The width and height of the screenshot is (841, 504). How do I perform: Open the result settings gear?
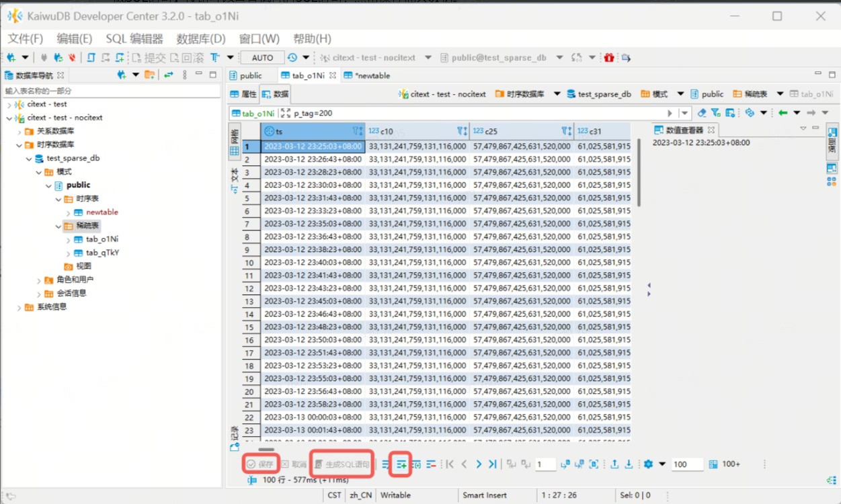[x=648, y=464]
